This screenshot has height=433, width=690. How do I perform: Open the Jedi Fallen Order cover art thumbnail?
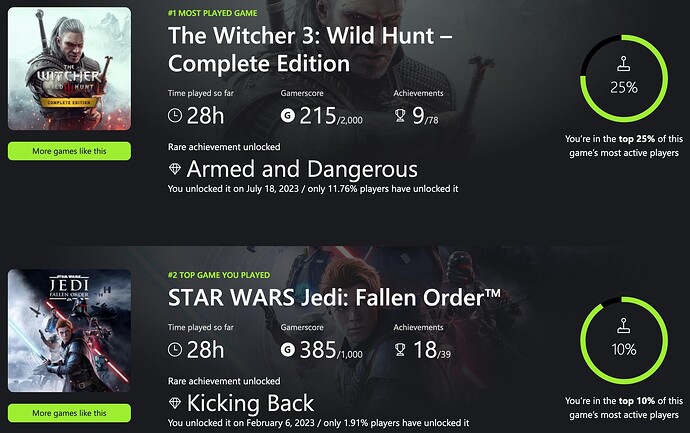(69, 330)
